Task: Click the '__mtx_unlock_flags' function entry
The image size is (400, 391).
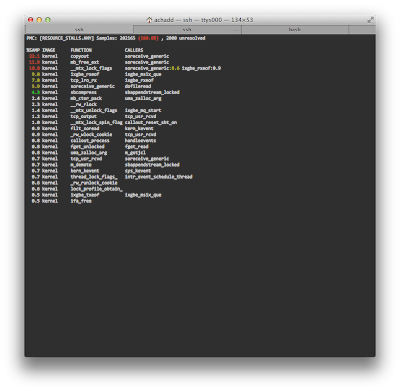Action: point(94,110)
